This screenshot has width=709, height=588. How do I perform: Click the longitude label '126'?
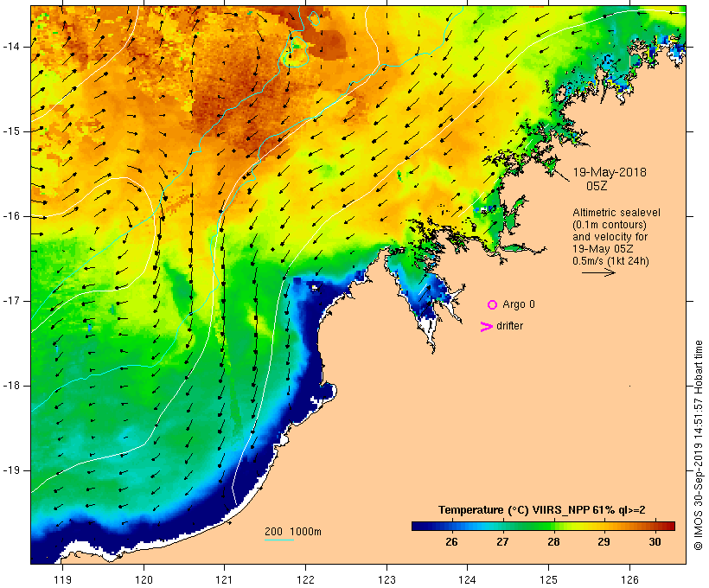tap(629, 580)
